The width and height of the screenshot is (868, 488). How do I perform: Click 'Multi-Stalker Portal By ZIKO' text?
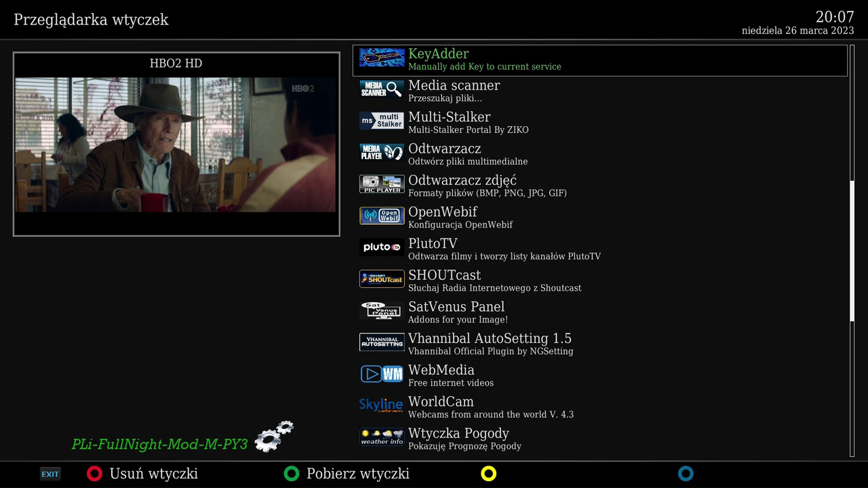pos(469,130)
